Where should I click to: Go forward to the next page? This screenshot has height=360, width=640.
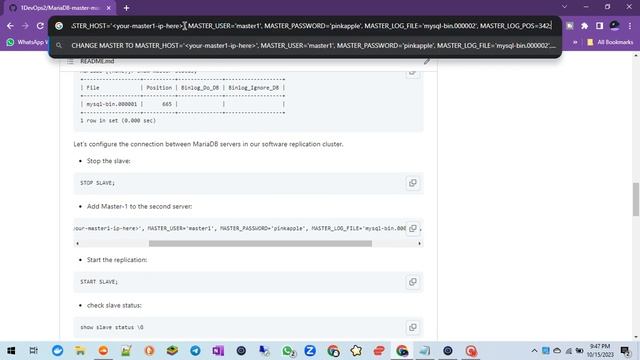tap(25, 26)
